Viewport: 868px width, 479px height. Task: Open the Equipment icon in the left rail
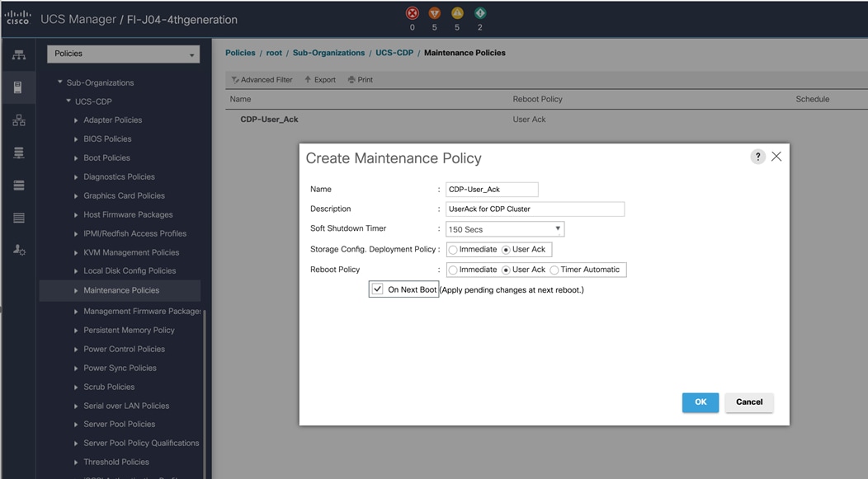(x=19, y=54)
